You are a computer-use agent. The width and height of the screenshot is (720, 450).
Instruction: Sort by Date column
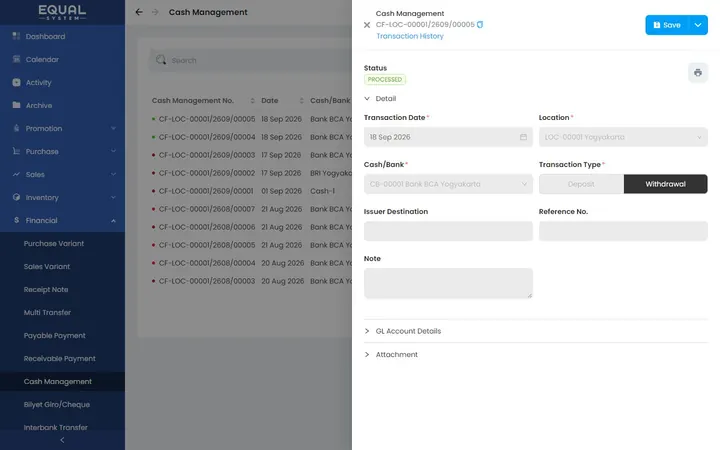[301, 101]
